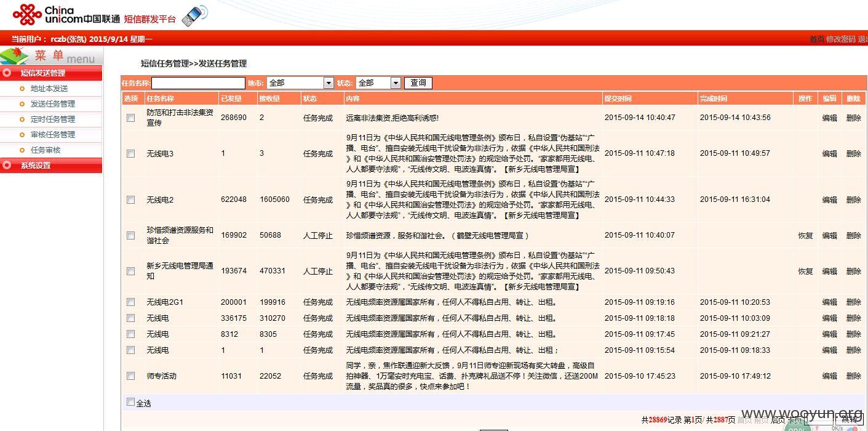868x431 pixels.
Task: Open 任务审核 menu item
Action: pyautogui.click(x=46, y=150)
